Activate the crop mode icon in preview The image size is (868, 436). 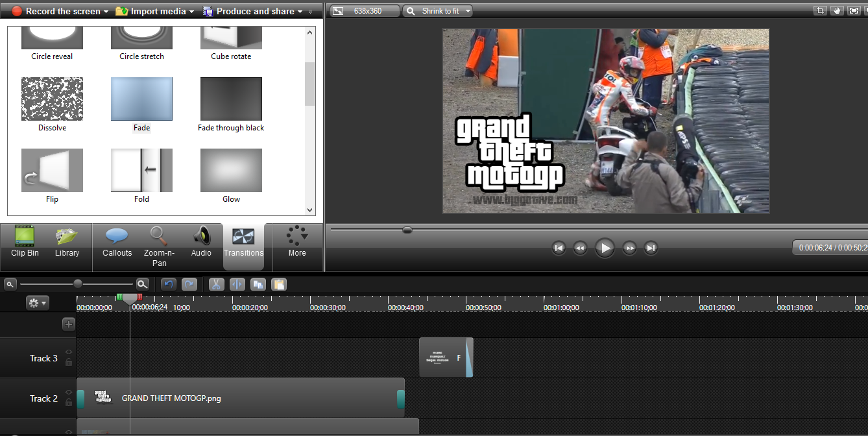(x=821, y=10)
